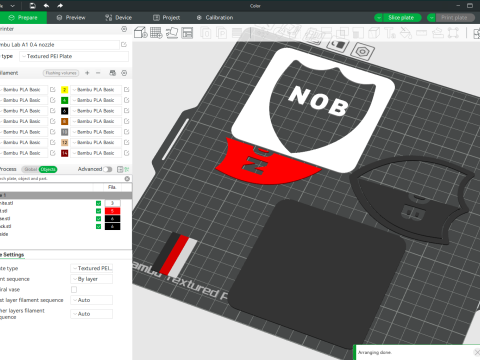Open the printer preset Bambu Lab A1 dropdown
Image resolution: width=480 pixels, height=360 pixels.
coord(59,44)
